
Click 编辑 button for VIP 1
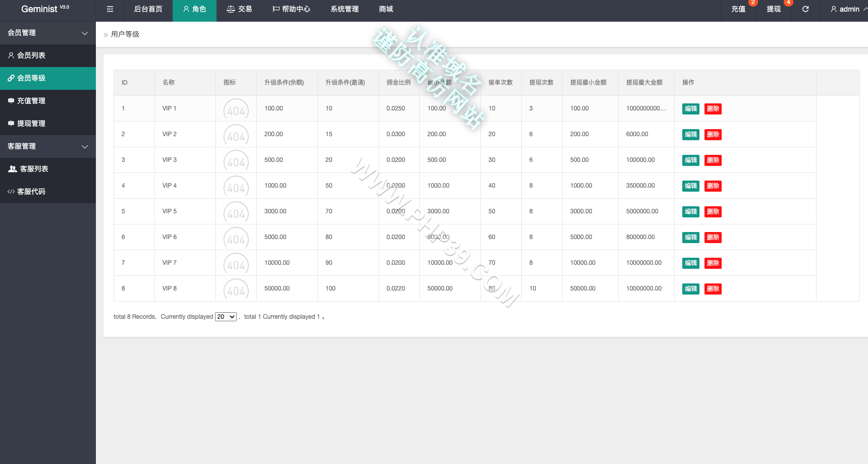[x=690, y=109]
